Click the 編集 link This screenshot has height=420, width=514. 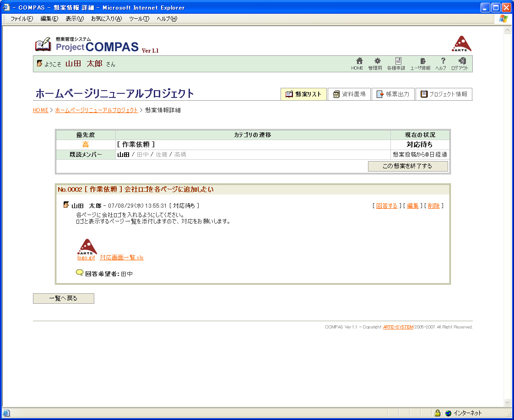click(x=412, y=206)
